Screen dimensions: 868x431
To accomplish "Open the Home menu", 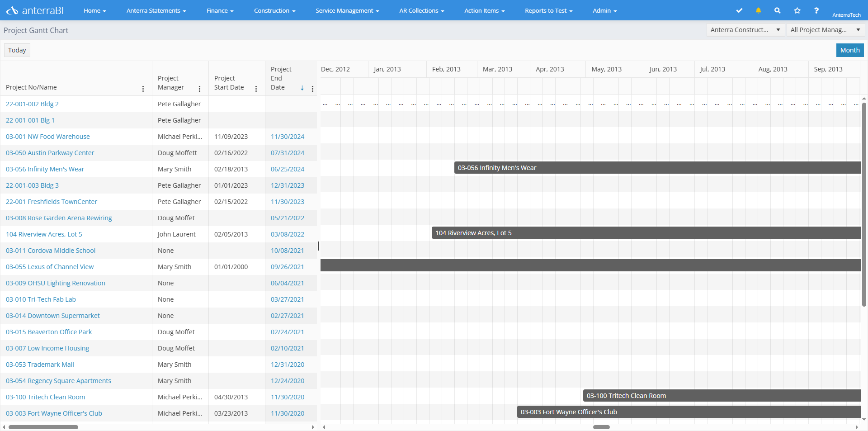I will [95, 10].
